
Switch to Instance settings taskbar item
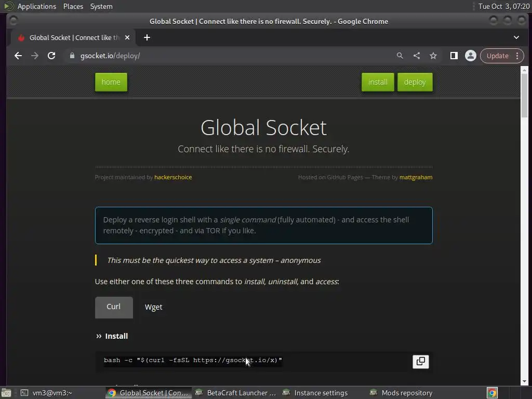point(315,393)
